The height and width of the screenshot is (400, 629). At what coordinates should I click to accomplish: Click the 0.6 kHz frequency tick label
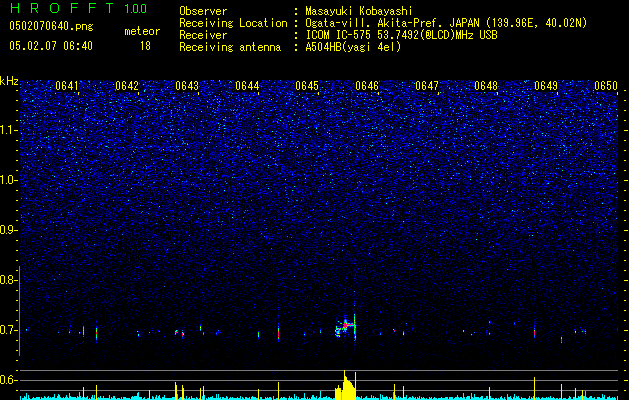[x=8, y=380]
